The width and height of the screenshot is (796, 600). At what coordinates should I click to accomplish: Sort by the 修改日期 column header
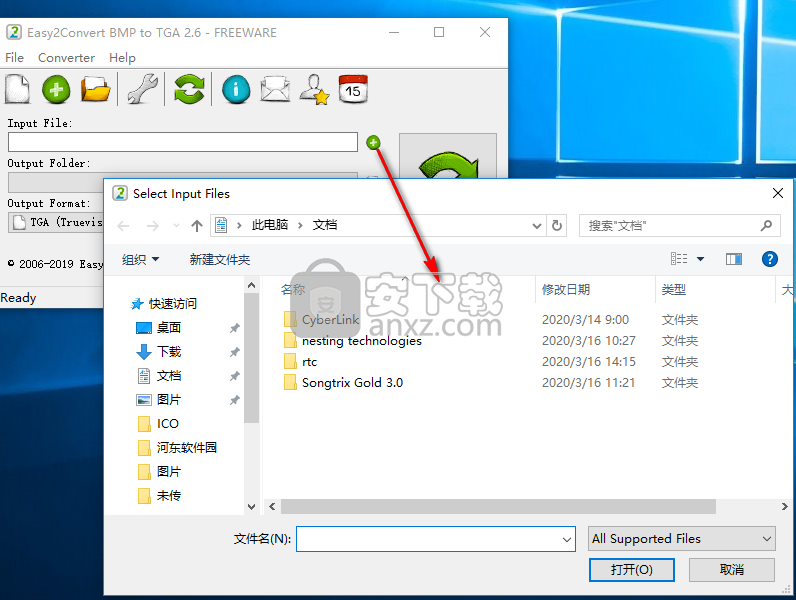click(566, 290)
